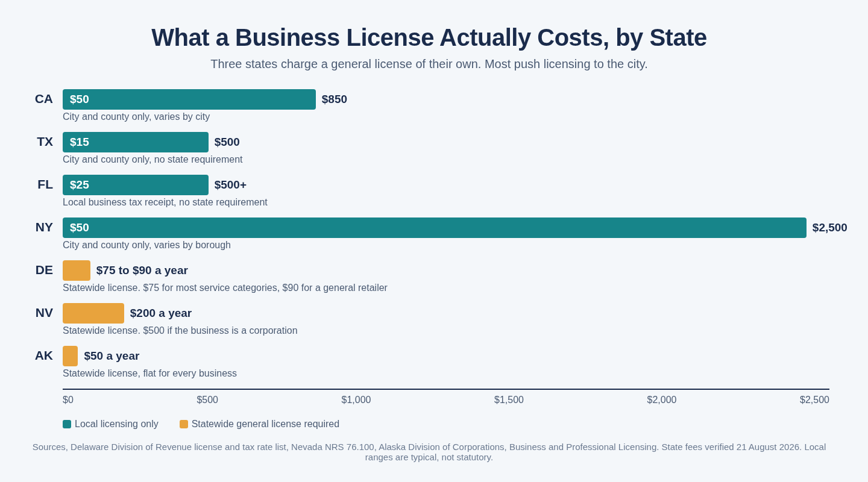868x482 pixels.
Task: Click Nevada's '$500 if corporation' note
Action: tap(180, 331)
